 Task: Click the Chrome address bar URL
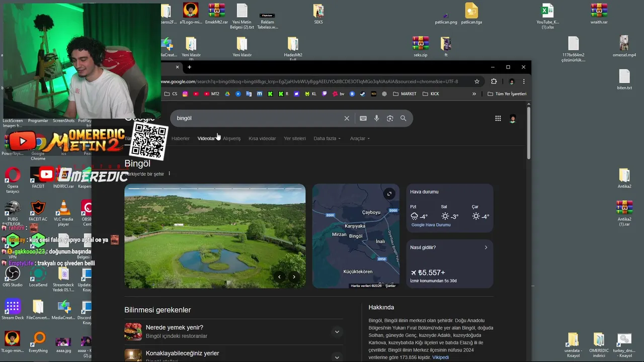pyautogui.click(x=309, y=81)
